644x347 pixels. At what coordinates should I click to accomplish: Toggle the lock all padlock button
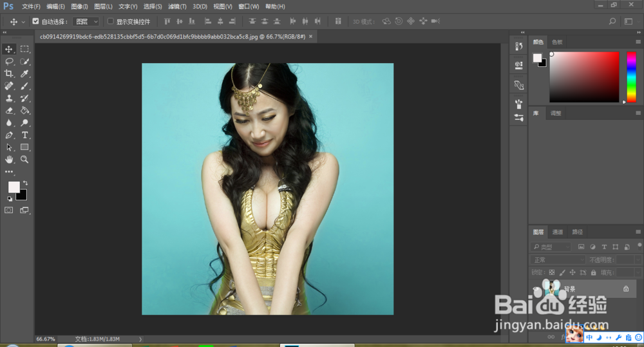594,272
